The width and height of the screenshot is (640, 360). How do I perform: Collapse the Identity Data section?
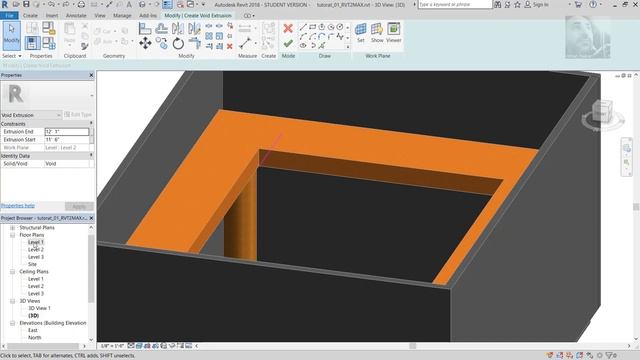[91, 156]
